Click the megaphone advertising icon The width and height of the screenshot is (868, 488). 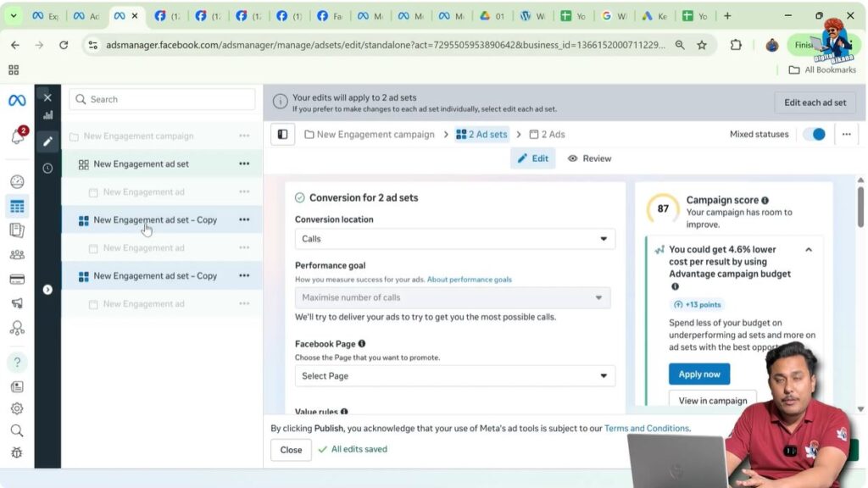(17, 302)
